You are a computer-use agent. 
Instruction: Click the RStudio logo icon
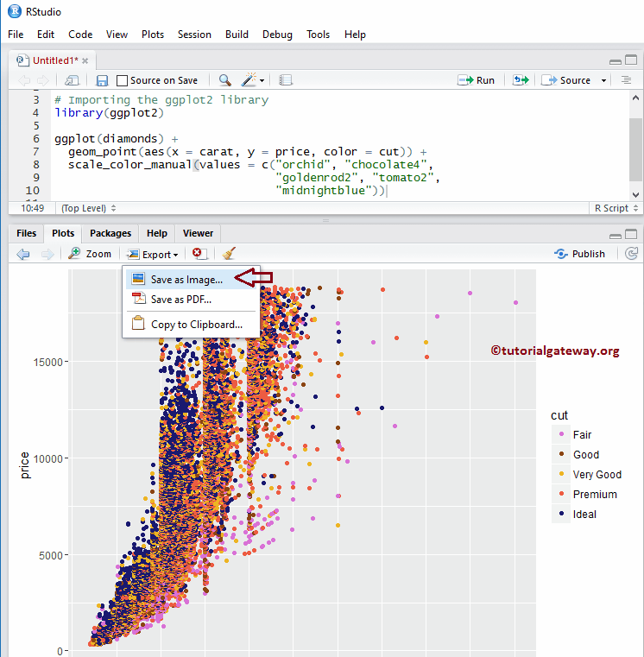[x=15, y=11]
